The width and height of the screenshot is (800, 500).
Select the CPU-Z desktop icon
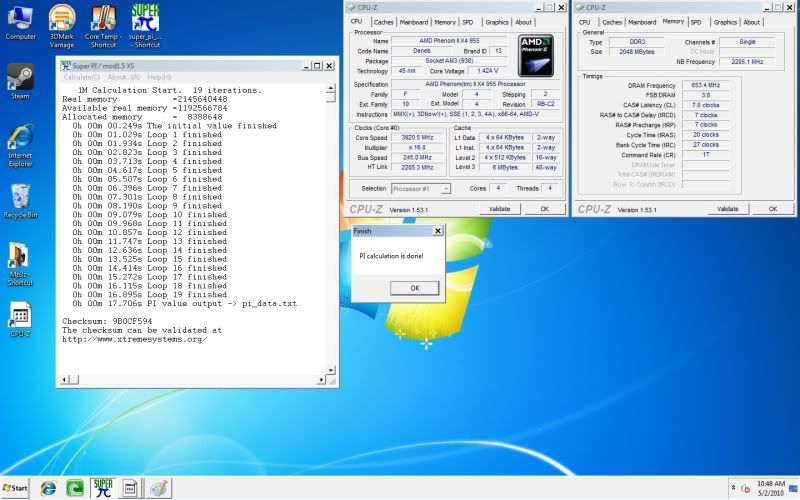[20, 320]
